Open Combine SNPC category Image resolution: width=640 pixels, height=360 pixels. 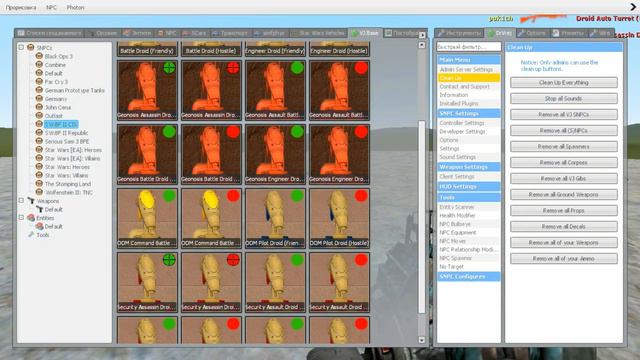(55, 65)
